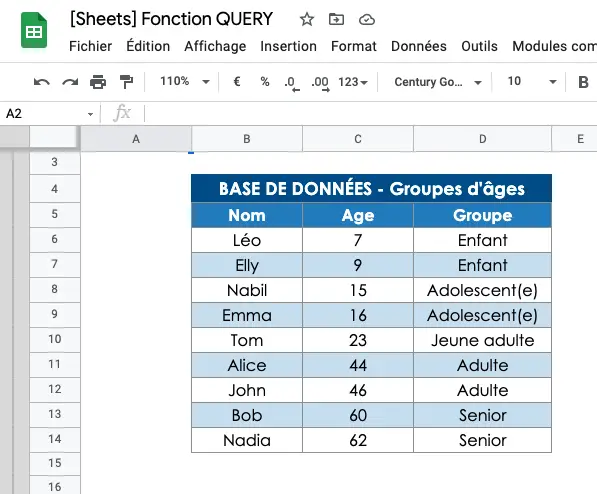Open the Données menu
Viewport: 597px width, 494px height.
point(418,46)
